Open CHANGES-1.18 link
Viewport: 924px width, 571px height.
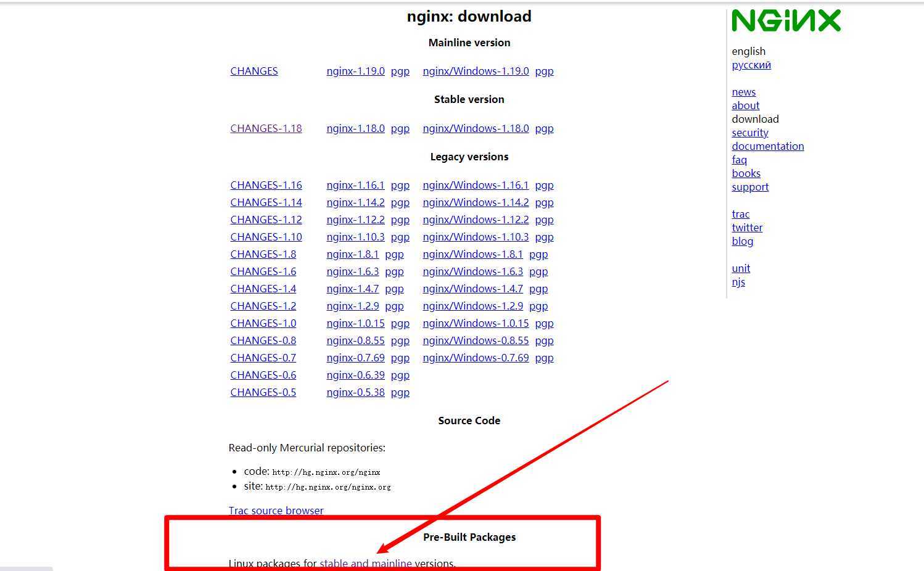[x=266, y=128]
